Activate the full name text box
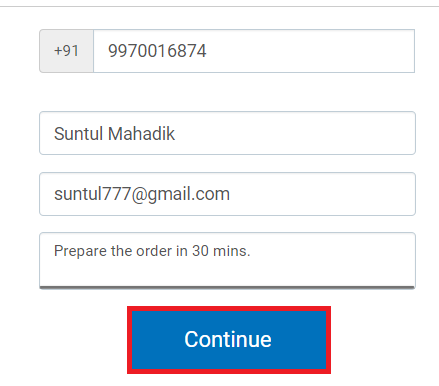 coord(227,133)
